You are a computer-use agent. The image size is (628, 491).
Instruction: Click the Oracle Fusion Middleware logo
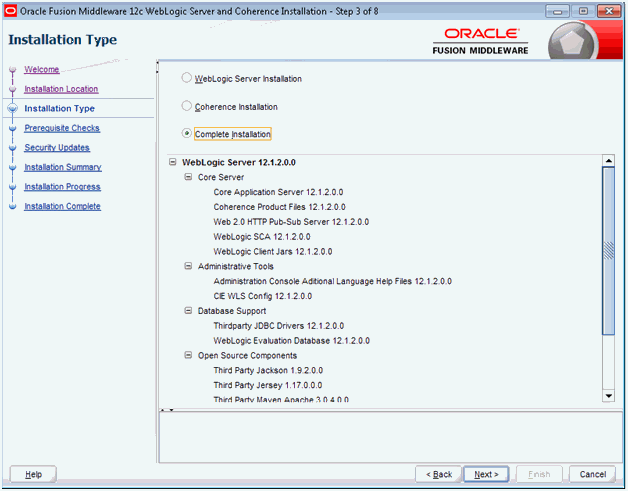[x=480, y=41]
